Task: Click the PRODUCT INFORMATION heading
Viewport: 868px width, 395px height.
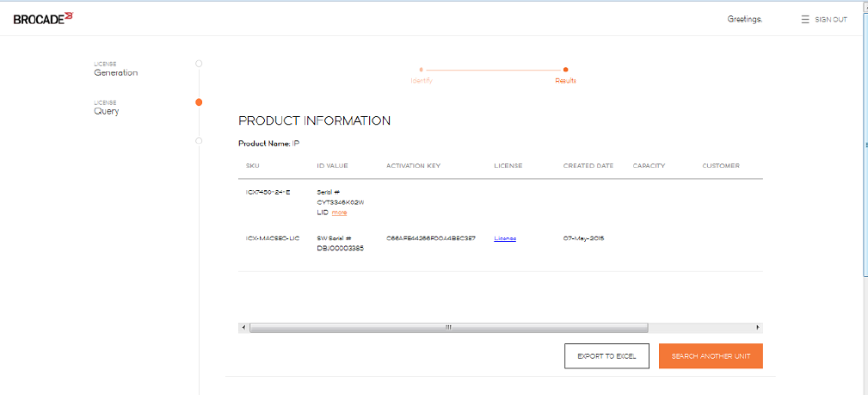Action: click(x=315, y=120)
